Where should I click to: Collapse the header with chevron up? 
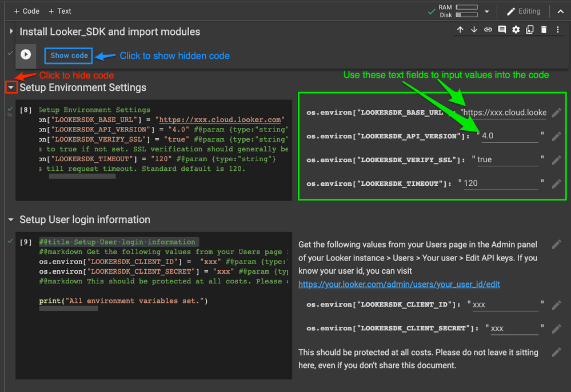click(x=561, y=11)
